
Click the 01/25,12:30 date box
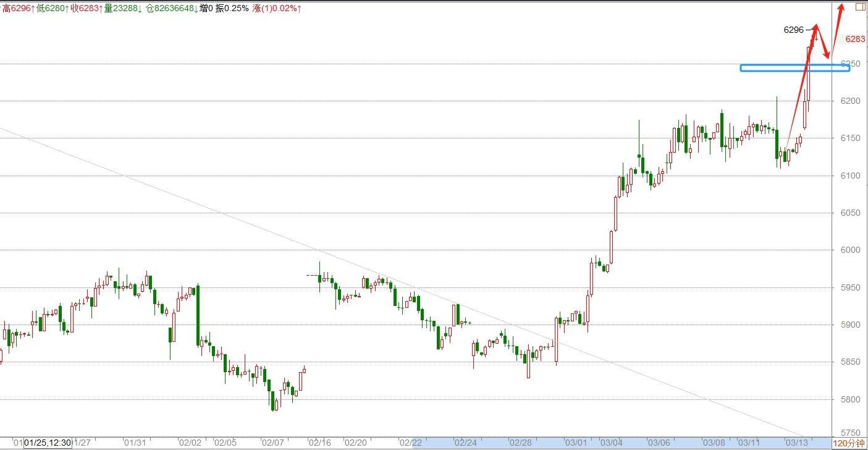click(x=48, y=443)
